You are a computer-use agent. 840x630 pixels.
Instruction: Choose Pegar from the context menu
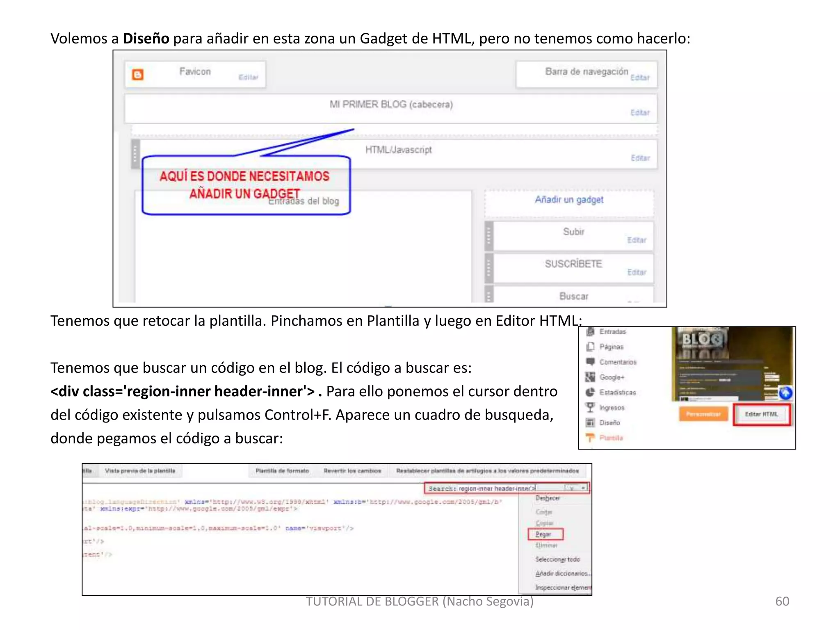coord(543,534)
